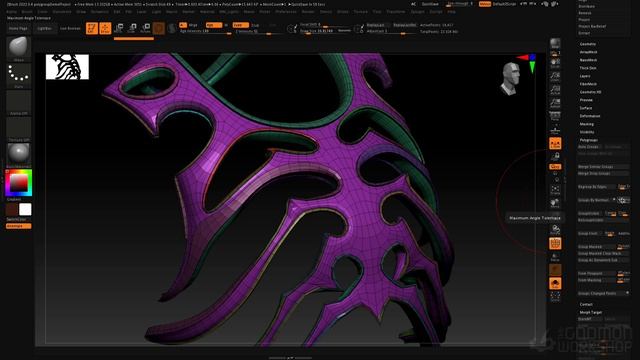Select the Move transform tool in top shelf
The height and width of the screenshot is (360, 640).
click(x=119, y=28)
